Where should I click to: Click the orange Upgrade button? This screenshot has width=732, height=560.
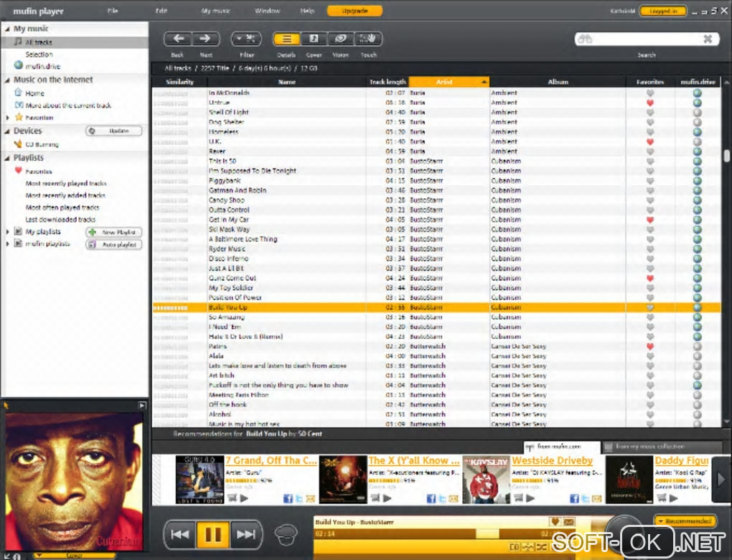pos(355,11)
